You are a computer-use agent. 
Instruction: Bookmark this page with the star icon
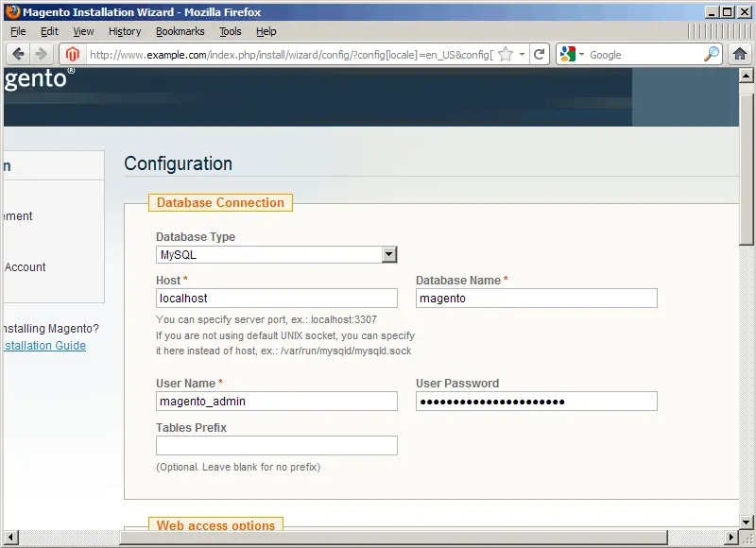click(x=506, y=54)
